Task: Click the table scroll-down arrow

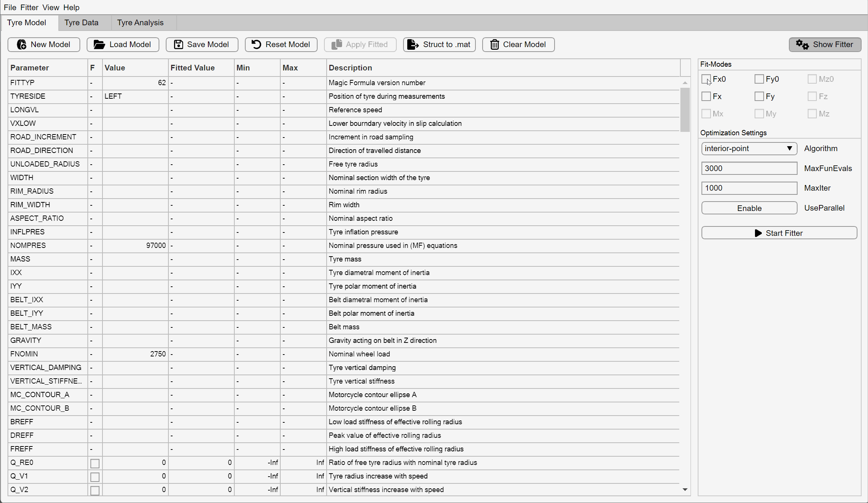Action: [685, 489]
